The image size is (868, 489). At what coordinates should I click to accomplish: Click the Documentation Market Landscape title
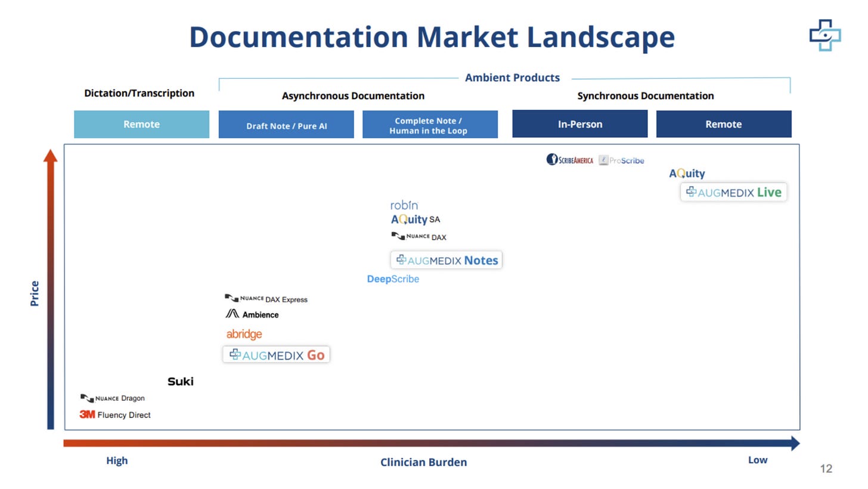click(x=432, y=37)
